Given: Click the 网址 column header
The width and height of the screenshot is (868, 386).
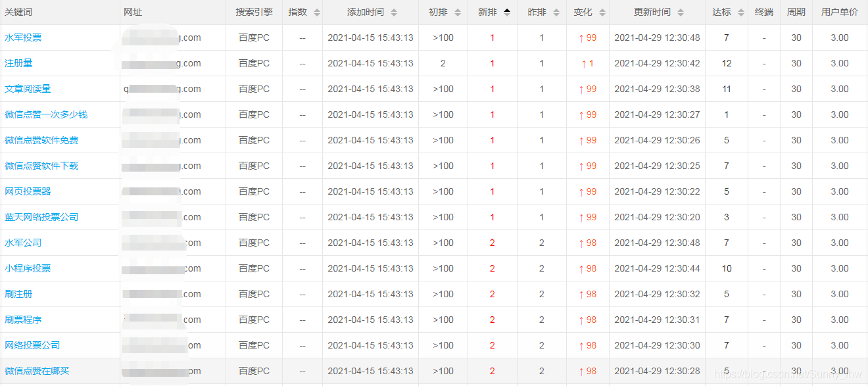Looking at the screenshot, I should click(x=133, y=12).
